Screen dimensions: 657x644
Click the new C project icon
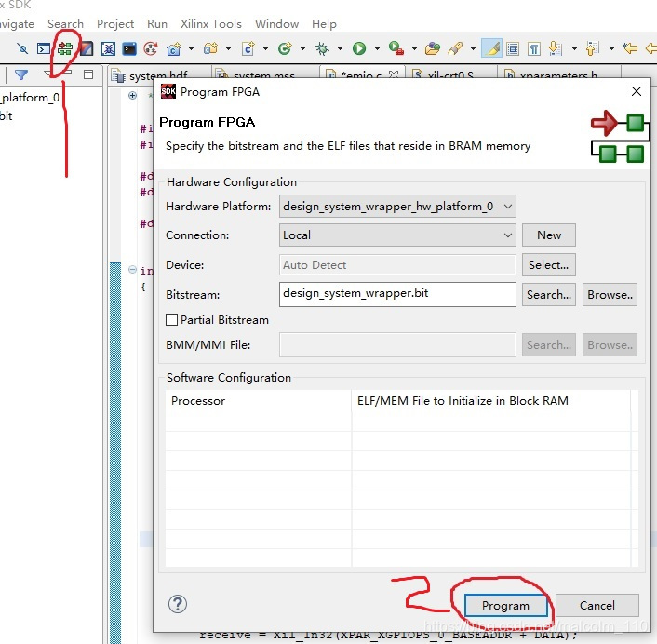[173, 49]
